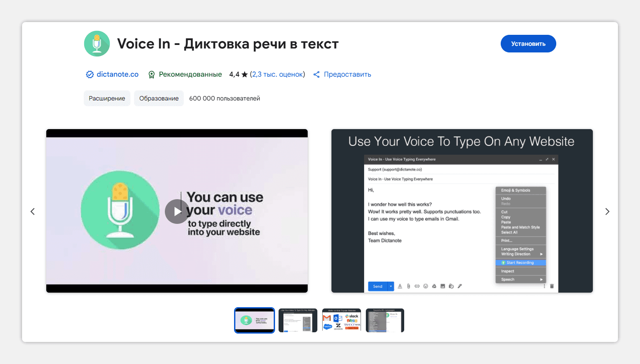The height and width of the screenshot is (364, 640).
Task: Click the extension title Voice In - Диктовка речи в текст
Action: click(228, 44)
